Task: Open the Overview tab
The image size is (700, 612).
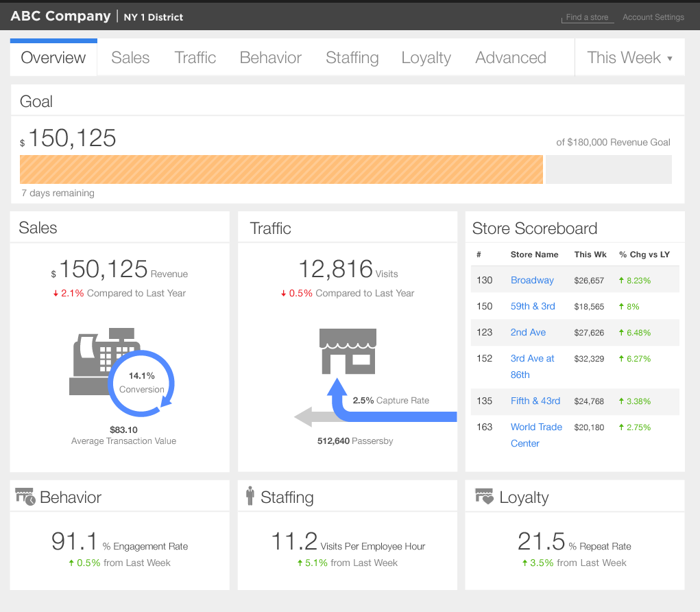Action: pyautogui.click(x=53, y=58)
